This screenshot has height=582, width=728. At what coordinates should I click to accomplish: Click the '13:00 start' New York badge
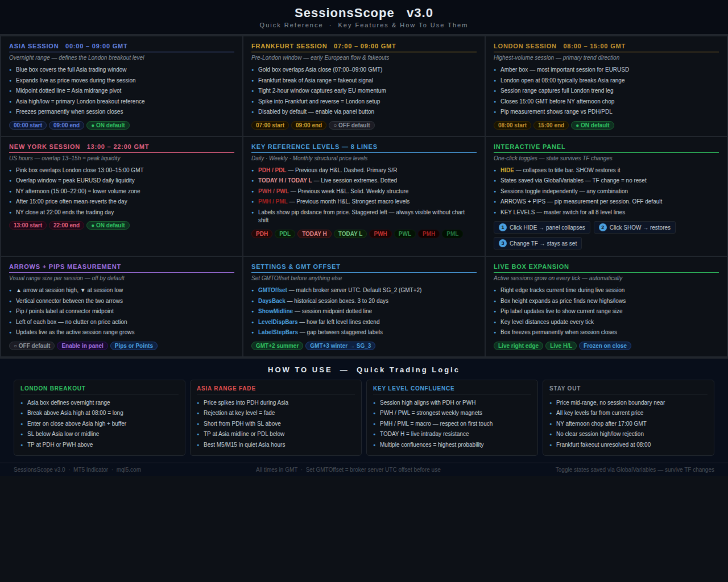coord(28,225)
